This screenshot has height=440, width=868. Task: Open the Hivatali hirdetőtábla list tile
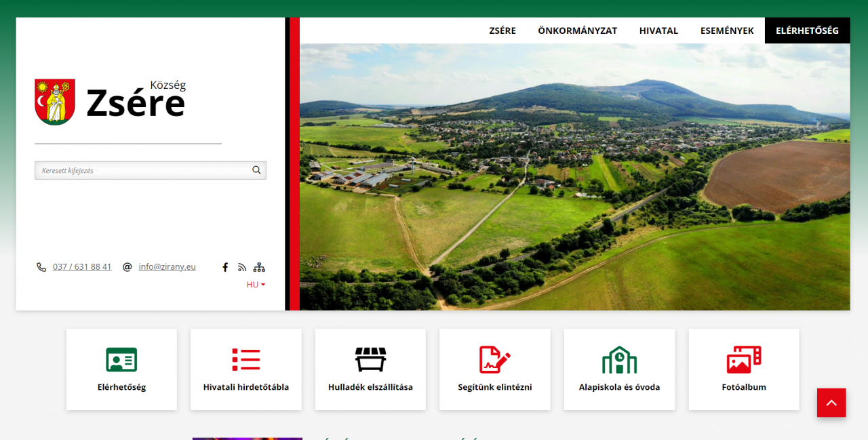coord(245,369)
